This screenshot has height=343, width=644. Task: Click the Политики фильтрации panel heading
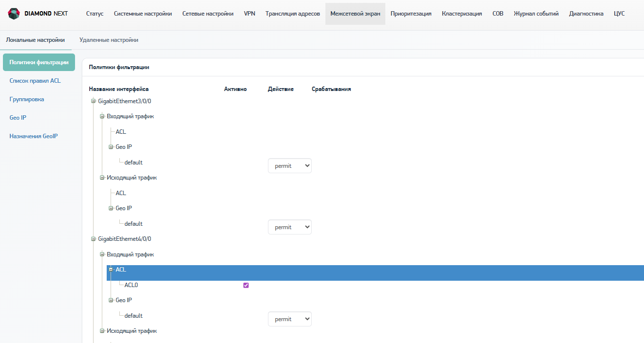(x=119, y=67)
